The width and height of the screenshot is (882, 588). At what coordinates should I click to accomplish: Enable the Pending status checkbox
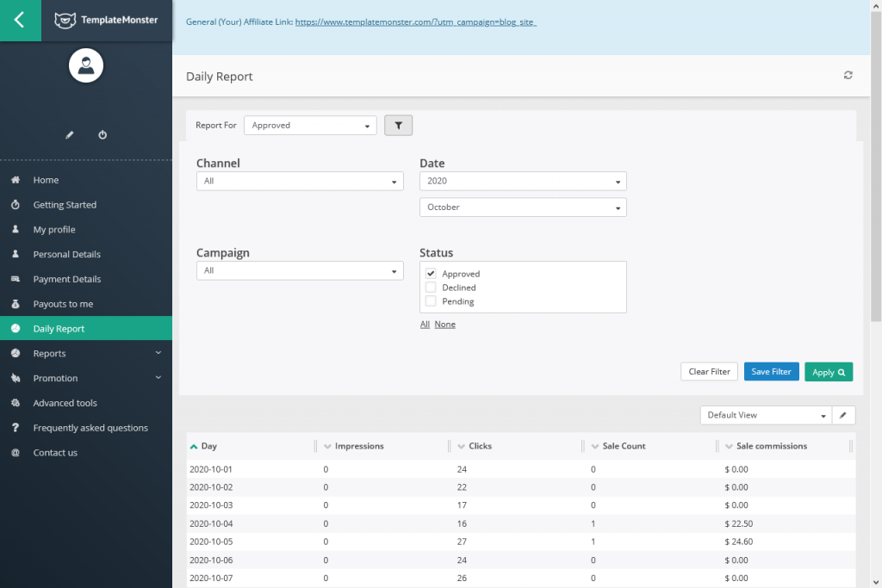tap(431, 301)
